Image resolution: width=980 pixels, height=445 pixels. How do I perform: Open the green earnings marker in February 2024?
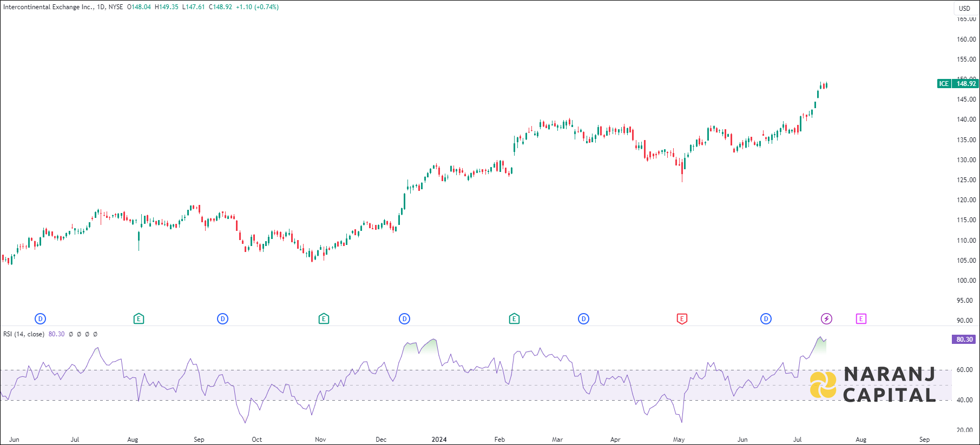click(514, 319)
